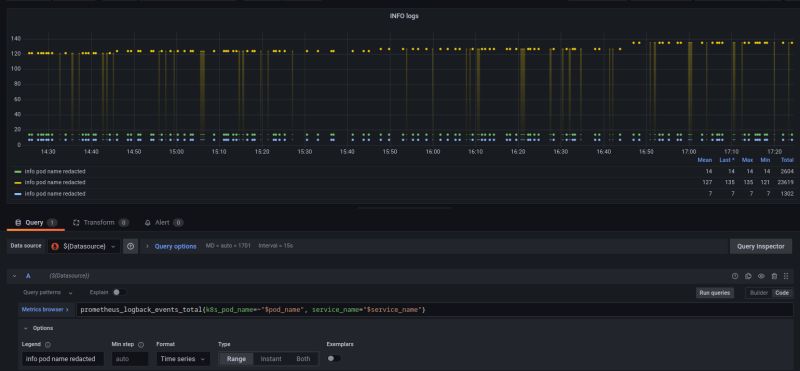Click the INFO logs panel title

404,16
